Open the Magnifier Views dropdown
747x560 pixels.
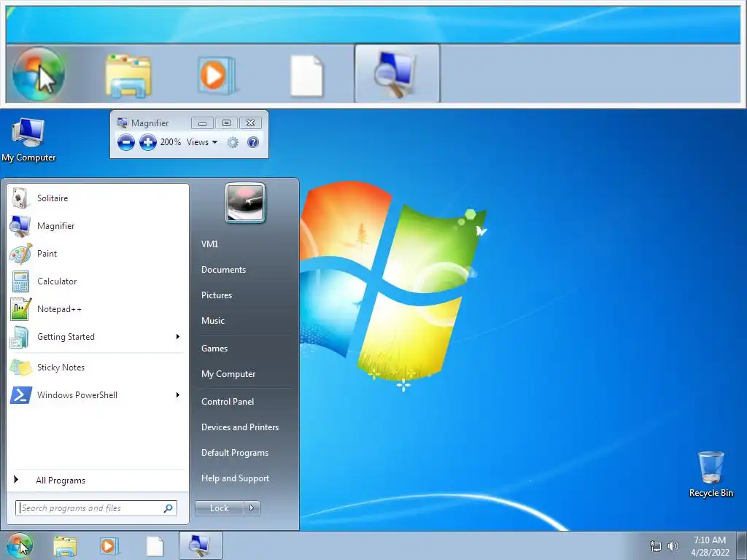click(202, 142)
